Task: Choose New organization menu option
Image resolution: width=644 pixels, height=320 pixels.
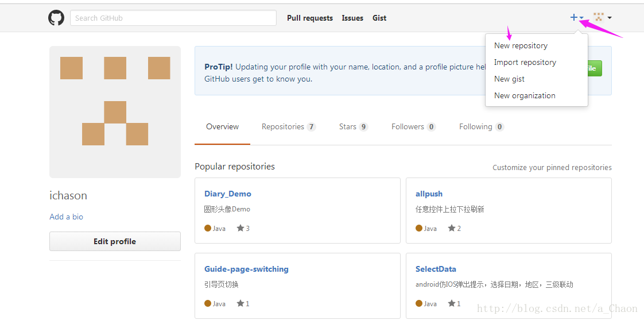Action: [x=525, y=95]
